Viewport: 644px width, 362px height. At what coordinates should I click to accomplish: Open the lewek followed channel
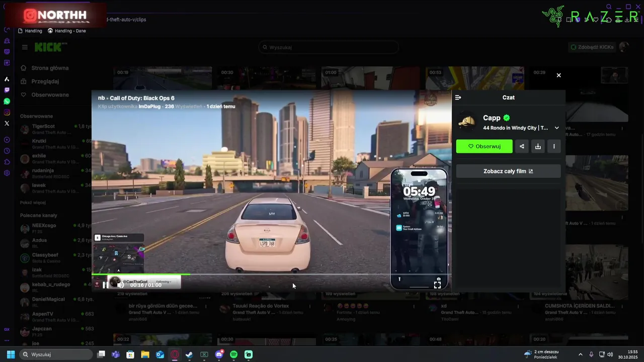point(55,188)
